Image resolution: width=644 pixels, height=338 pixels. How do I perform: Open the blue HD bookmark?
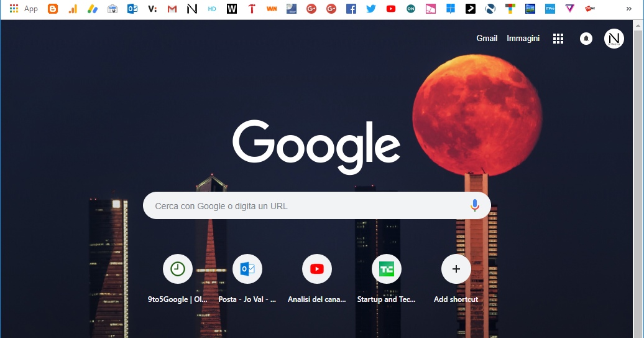(212, 9)
